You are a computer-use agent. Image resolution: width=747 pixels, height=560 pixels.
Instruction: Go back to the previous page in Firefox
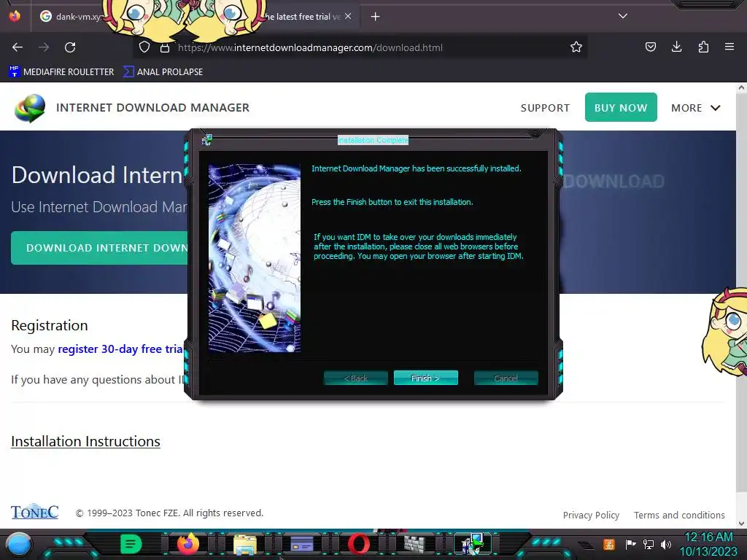pyautogui.click(x=18, y=47)
